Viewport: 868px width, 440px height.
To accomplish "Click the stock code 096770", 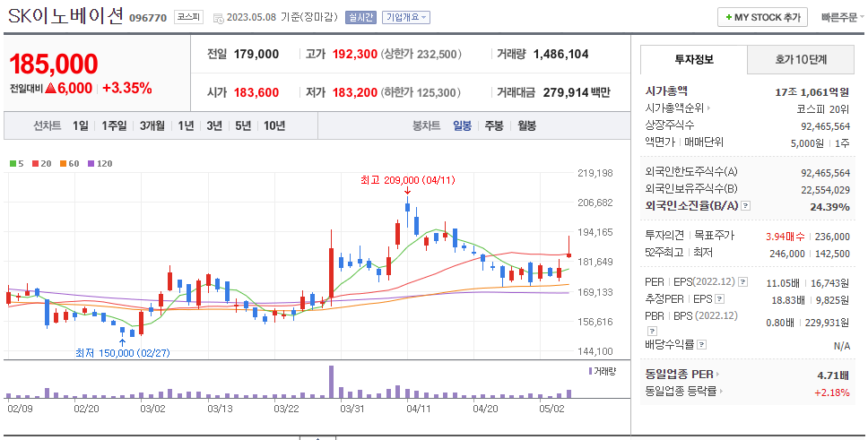I will tap(148, 18).
